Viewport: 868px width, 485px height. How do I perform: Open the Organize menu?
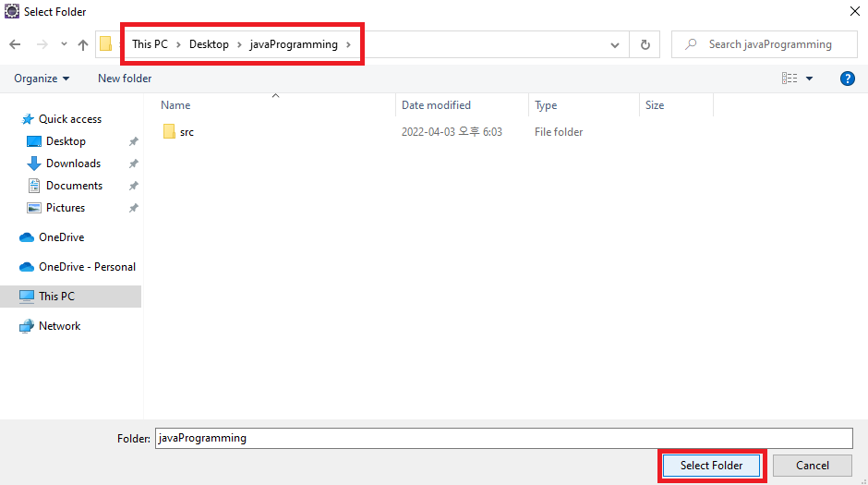(42, 79)
